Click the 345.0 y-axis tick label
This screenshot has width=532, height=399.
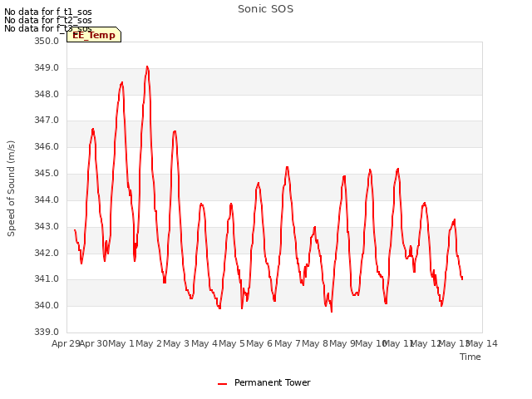(47, 173)
